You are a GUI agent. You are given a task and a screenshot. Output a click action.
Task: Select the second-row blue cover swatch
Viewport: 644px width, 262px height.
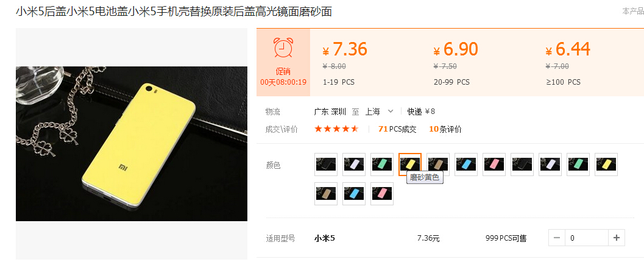[353, 193]
